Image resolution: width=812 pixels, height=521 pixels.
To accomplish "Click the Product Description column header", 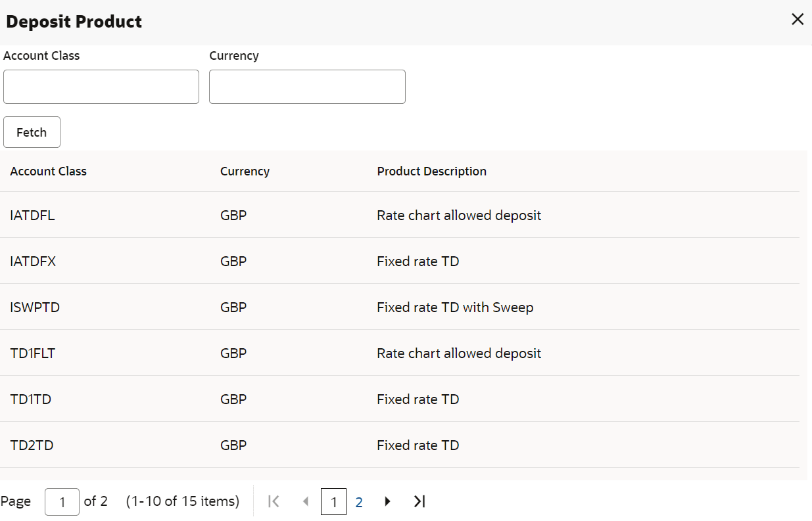I will click(x=431, y=171).
